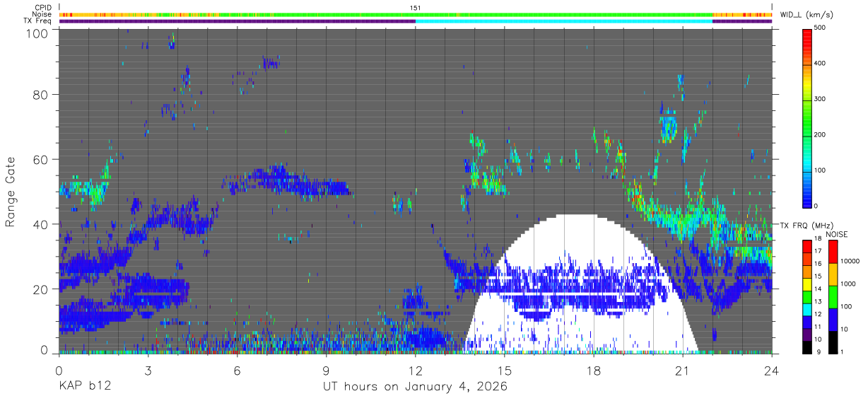Click the 12 hour tick on the UT axis
868x401 pixels.
pos(415,371)
